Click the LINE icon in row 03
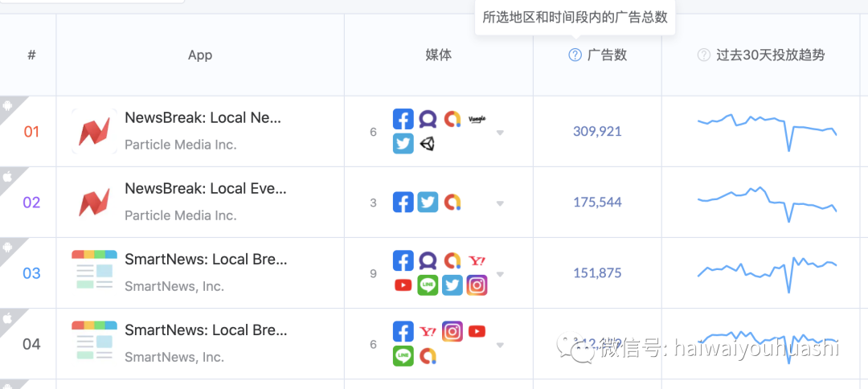This screenshot has width=868, height=389. tap(428, 285)
